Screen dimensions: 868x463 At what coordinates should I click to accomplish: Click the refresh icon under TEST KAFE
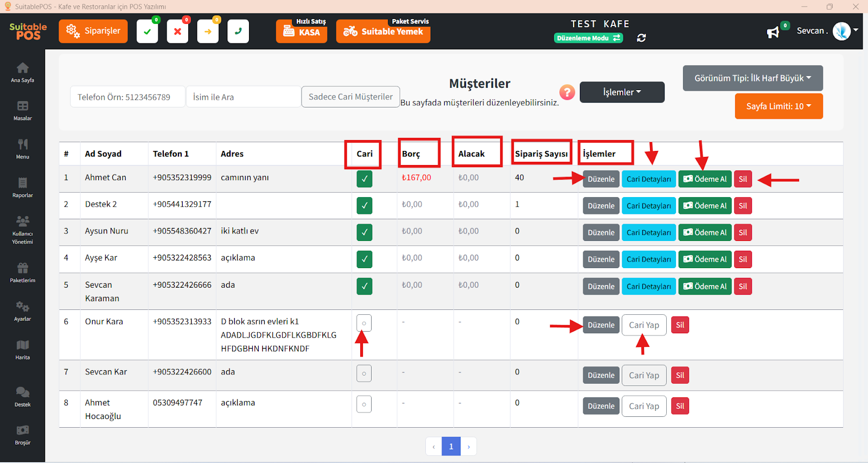(x=641, y=38)
